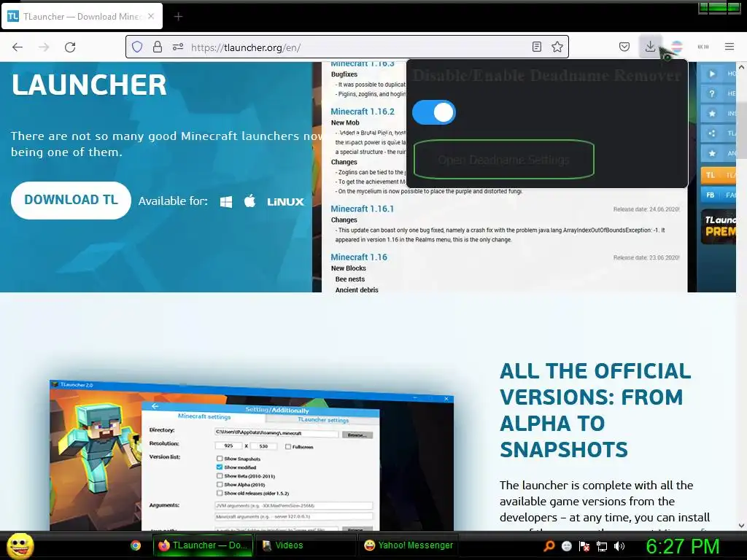Open the Minecraft 1.16.2 link
Image resolution: width=747 pixels, height=560 pixels.
tap(363, 112)
